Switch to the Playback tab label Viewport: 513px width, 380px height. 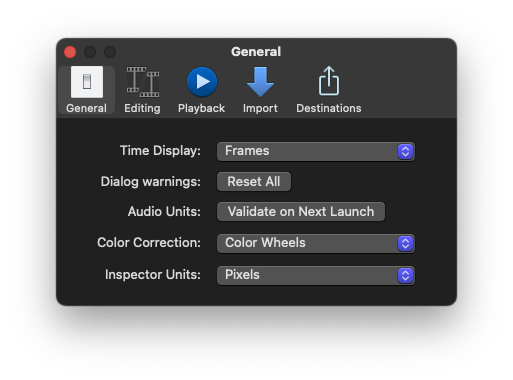[201, 108]
